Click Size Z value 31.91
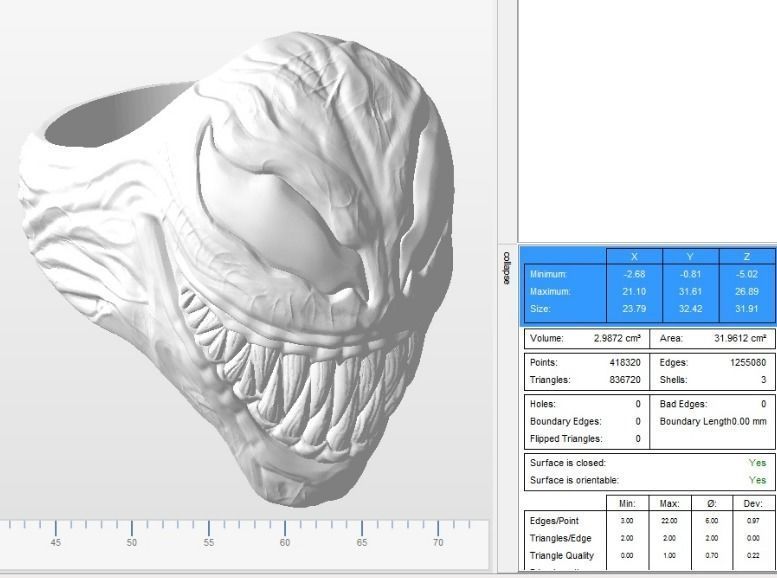The height and width of the screenshot is (578, 777). [x=747, y=308]
